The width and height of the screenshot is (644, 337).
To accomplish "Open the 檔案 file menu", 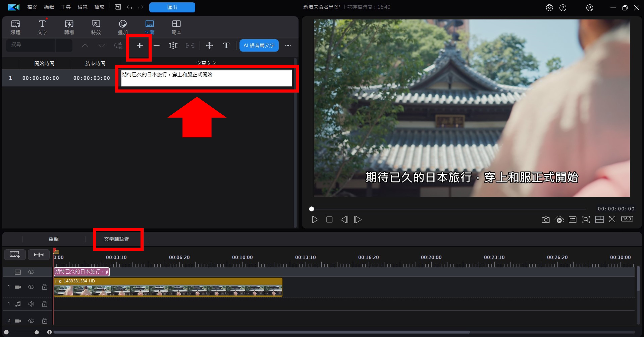I will [32, 7].
